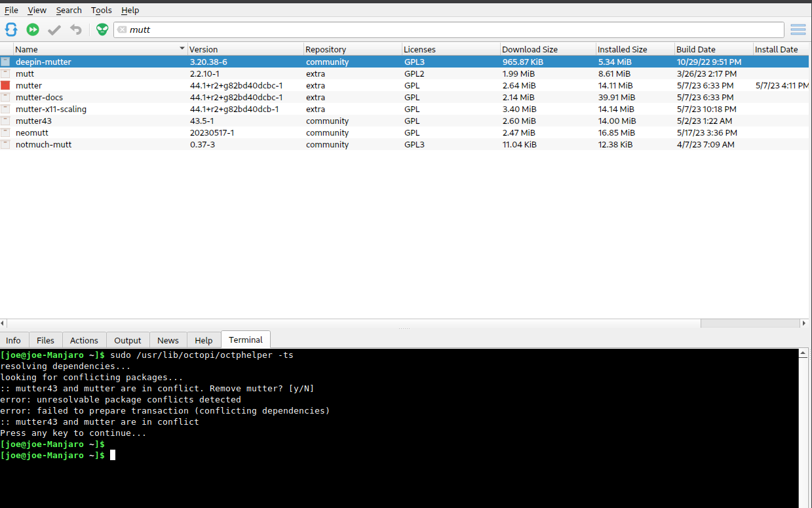The image size is (812, 508).
Task: Click the Sync database refresh icon
Action: pos(11,29)
